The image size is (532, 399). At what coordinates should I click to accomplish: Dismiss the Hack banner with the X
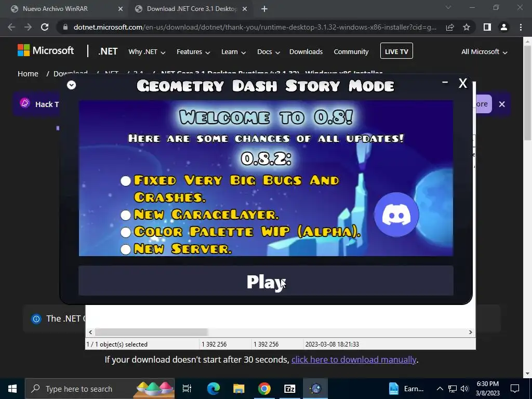tap(502, 104)
